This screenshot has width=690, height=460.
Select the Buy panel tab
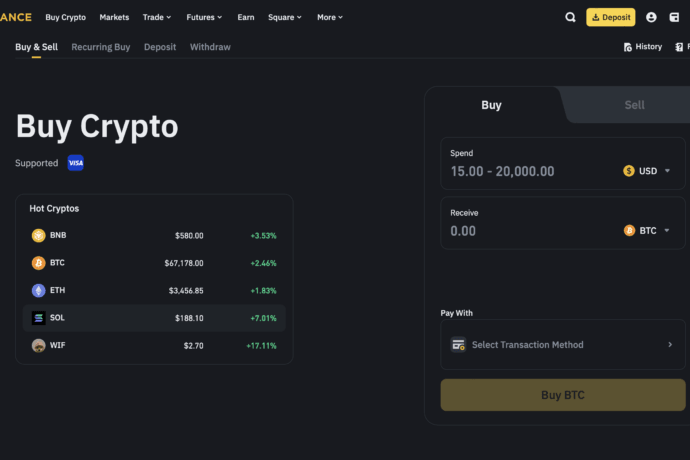(x=491, y=105)
